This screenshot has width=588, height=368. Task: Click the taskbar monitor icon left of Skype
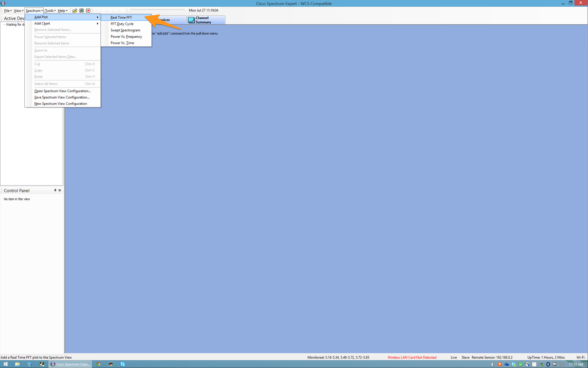click(111, 364)
